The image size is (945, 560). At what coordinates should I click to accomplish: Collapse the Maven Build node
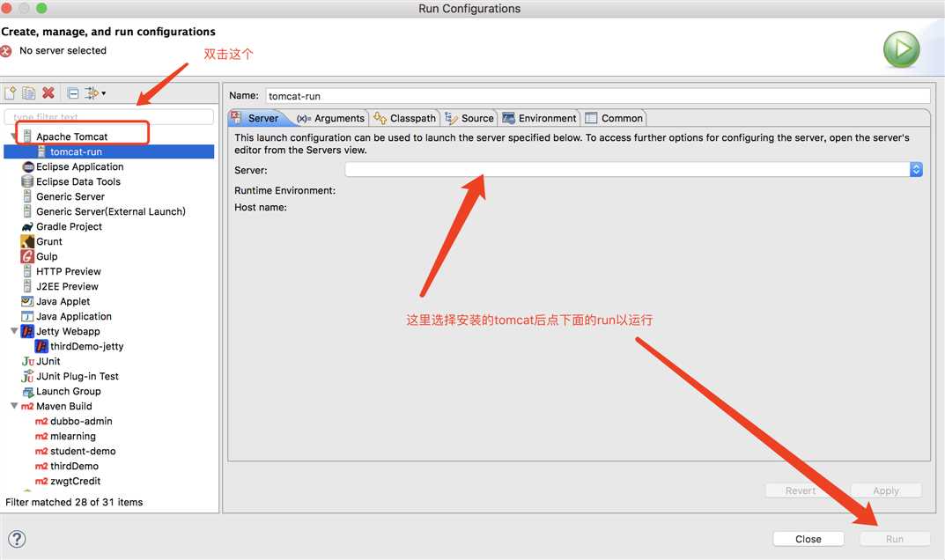[14, 406]
